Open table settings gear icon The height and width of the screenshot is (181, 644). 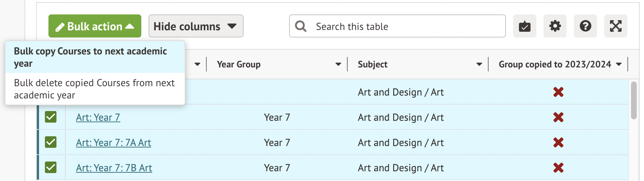click(555, 26)
